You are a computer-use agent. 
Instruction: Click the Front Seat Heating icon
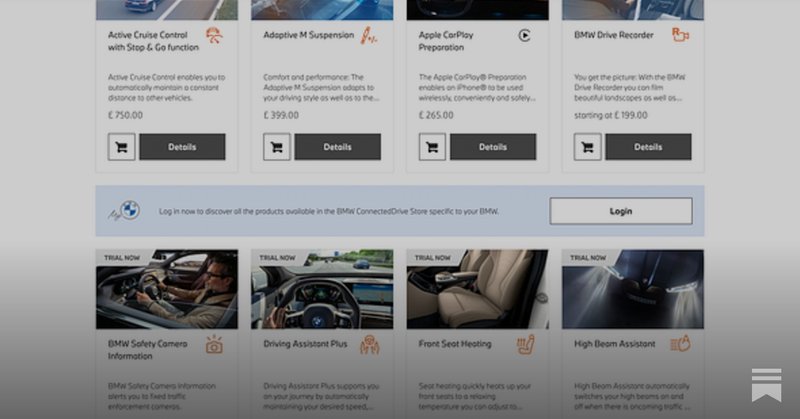point(526,344)
